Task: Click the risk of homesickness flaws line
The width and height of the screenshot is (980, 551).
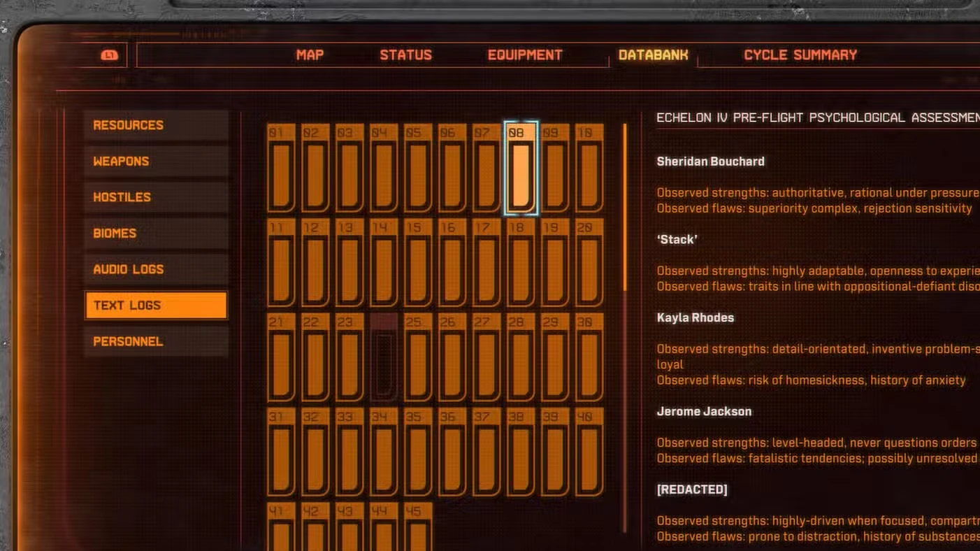Action: coord(811,380)
